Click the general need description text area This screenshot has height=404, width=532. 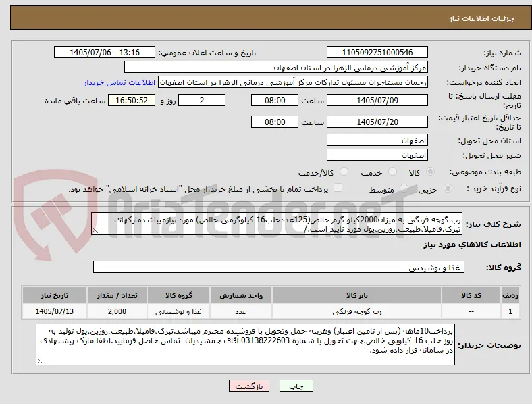tap(277, 224)
